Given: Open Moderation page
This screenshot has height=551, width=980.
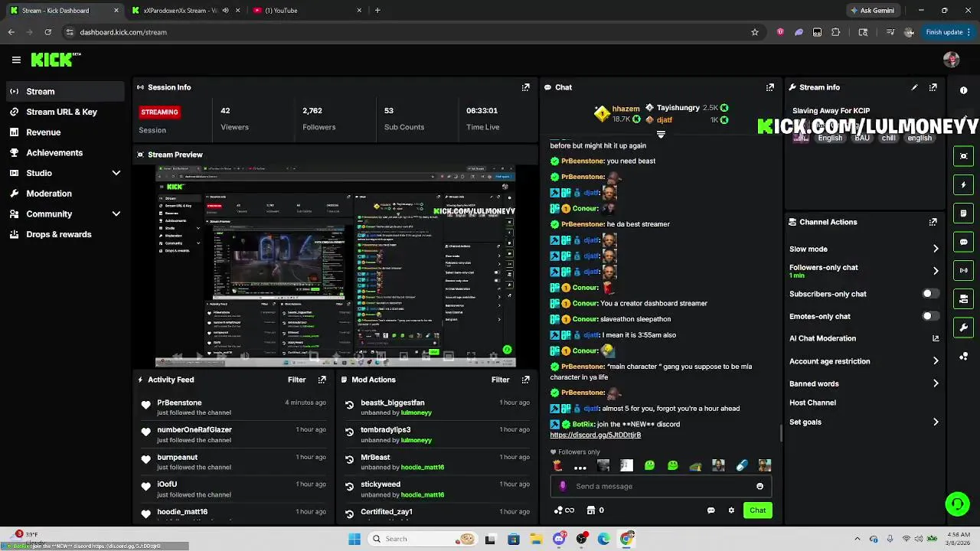Looking at the screenshot, I should tap(64, 194).
